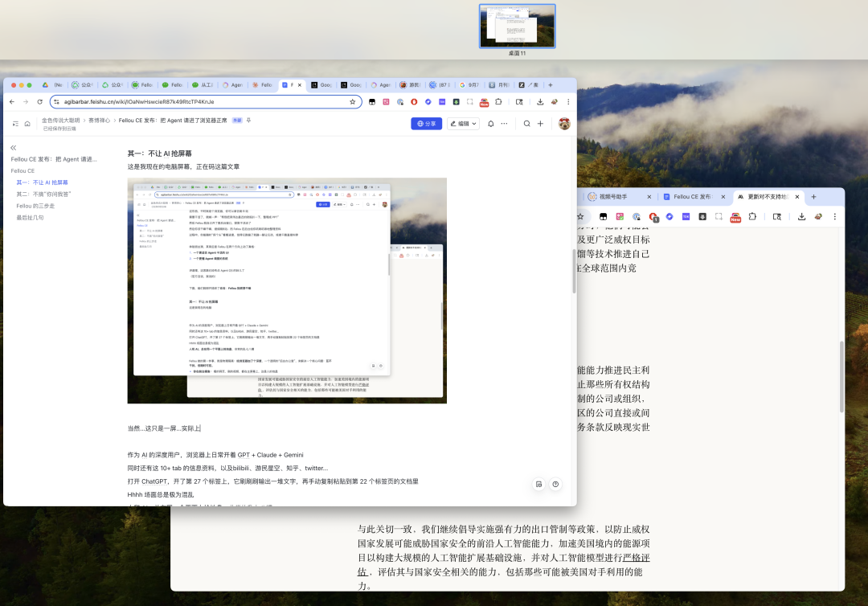Open Downloads icon in front Chrome window
Screen dimensions: 868x606
pos(540,102)
